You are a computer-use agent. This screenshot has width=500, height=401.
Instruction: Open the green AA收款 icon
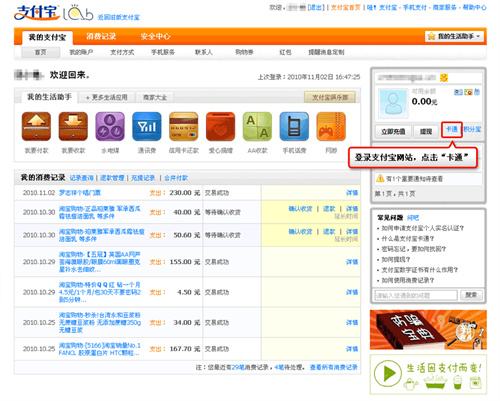tap(257, 126)
